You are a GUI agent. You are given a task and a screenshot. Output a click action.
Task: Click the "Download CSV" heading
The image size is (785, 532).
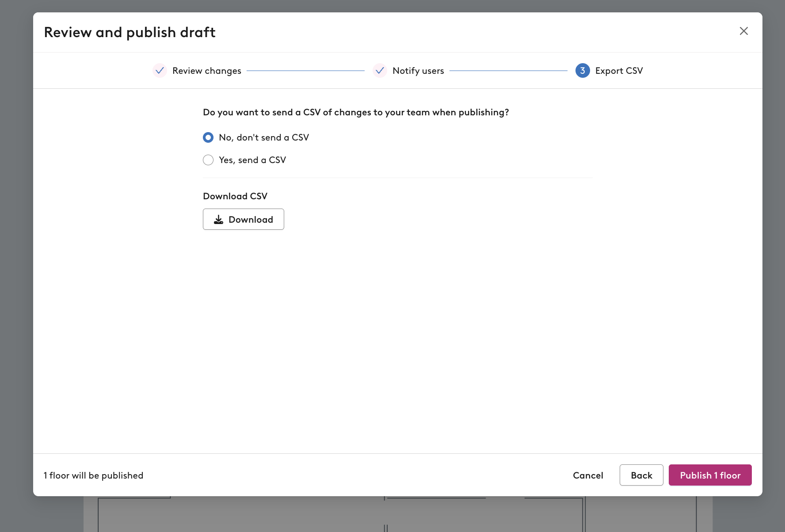[235, 196]
